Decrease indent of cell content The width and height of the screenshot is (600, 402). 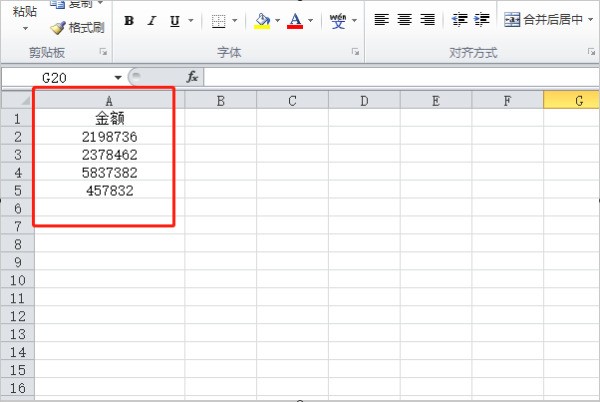point(460,20)
